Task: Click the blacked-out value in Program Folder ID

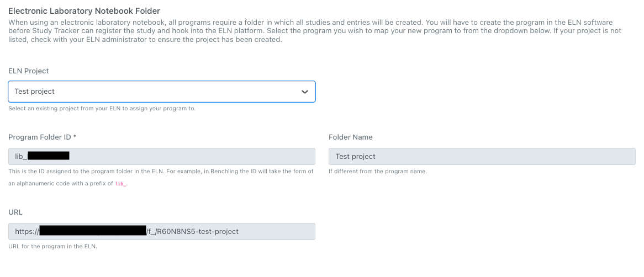Action: pos(48,156)
